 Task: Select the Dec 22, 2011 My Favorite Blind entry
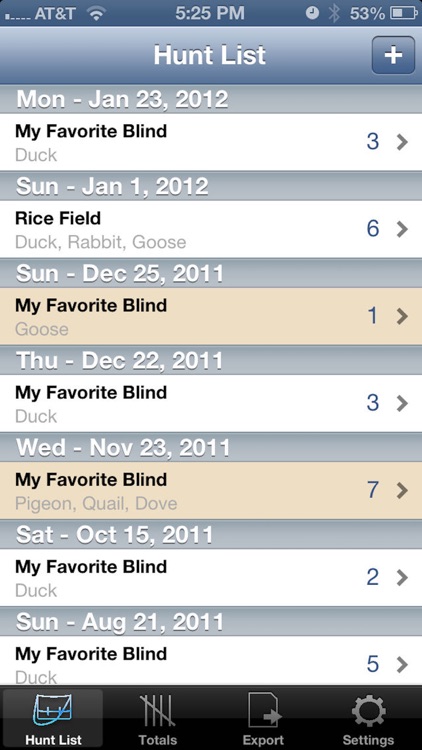pyautogui.click(x=211, y=404)
